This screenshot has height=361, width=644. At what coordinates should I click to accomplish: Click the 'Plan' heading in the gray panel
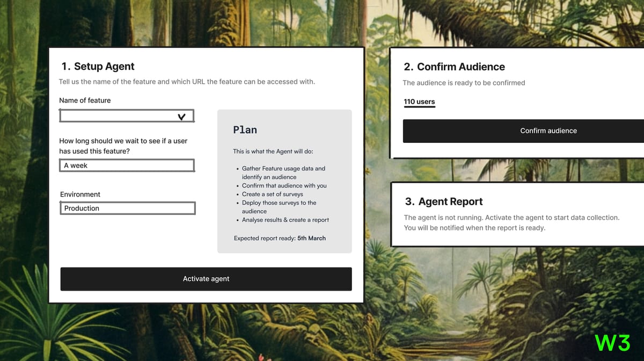(x=245, y=130)
